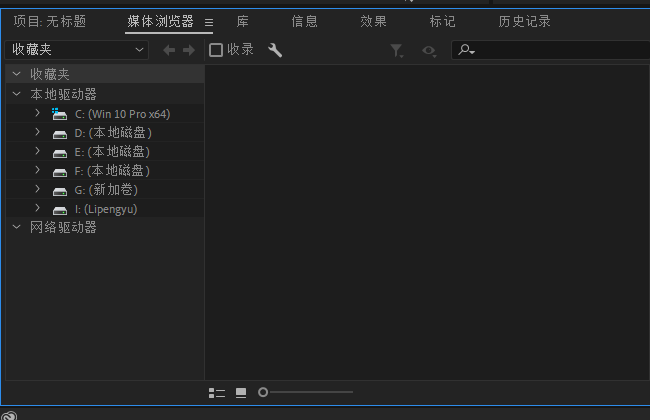
Task: Collapse the 本地驱动器 tree node
Action: [16, 94]
